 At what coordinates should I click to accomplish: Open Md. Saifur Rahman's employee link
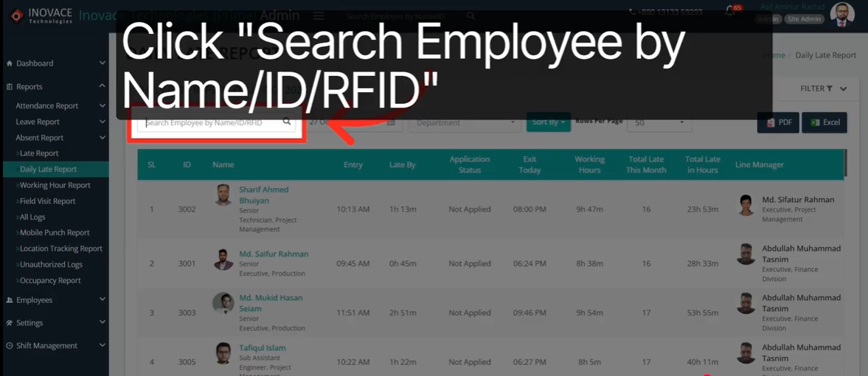(x=274, y=254)
